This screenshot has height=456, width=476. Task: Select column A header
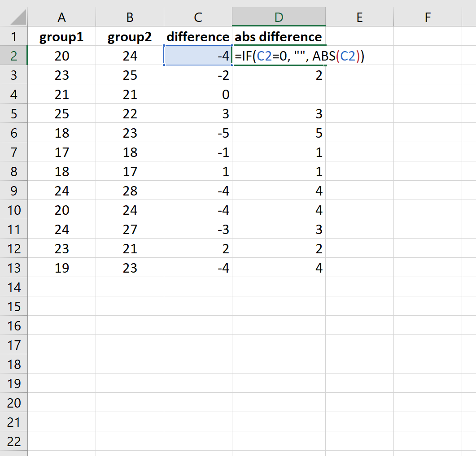pyautogui.click(x=62, y=17)
